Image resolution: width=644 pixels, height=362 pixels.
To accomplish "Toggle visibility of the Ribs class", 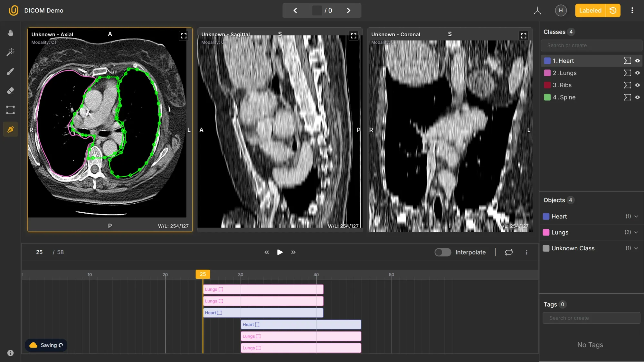I will click(638, 85).
